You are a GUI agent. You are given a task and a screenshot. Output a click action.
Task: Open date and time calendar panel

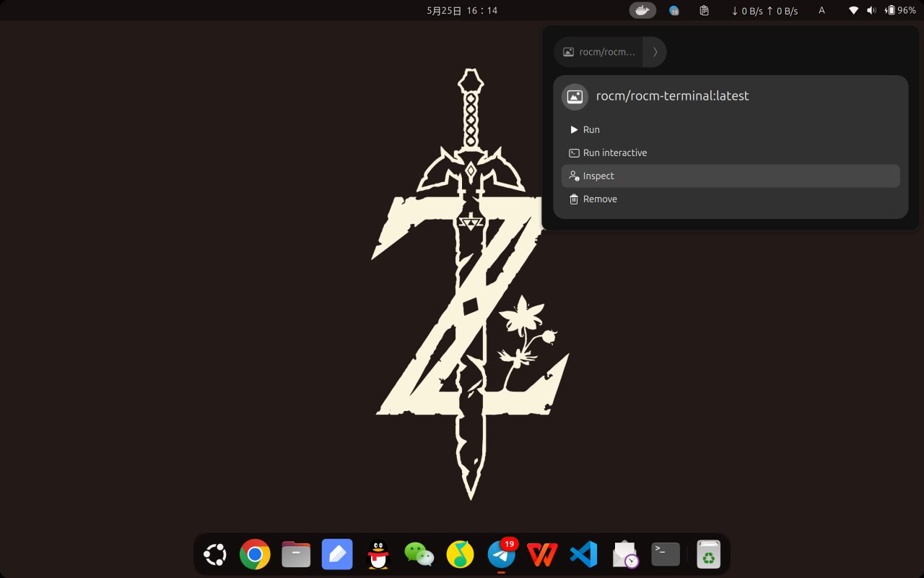(x=462, y=10)
